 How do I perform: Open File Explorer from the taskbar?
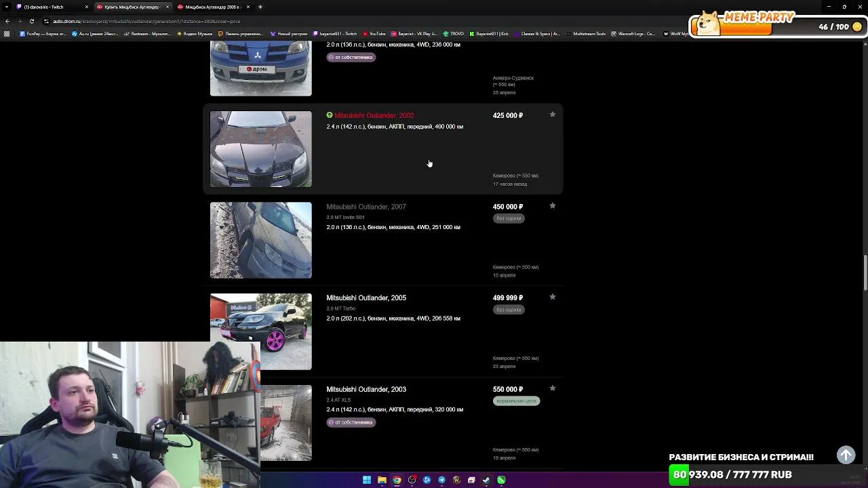(382, 480)
